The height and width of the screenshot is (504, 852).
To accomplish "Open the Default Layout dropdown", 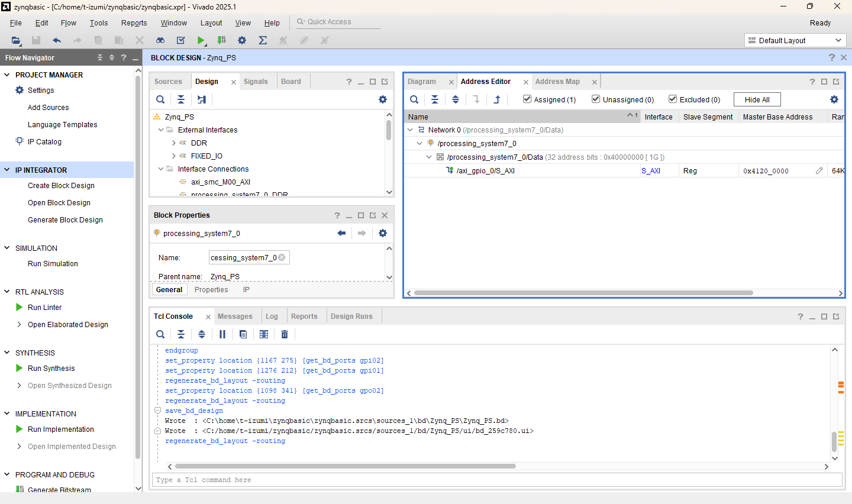I will (x=795, y=40).
